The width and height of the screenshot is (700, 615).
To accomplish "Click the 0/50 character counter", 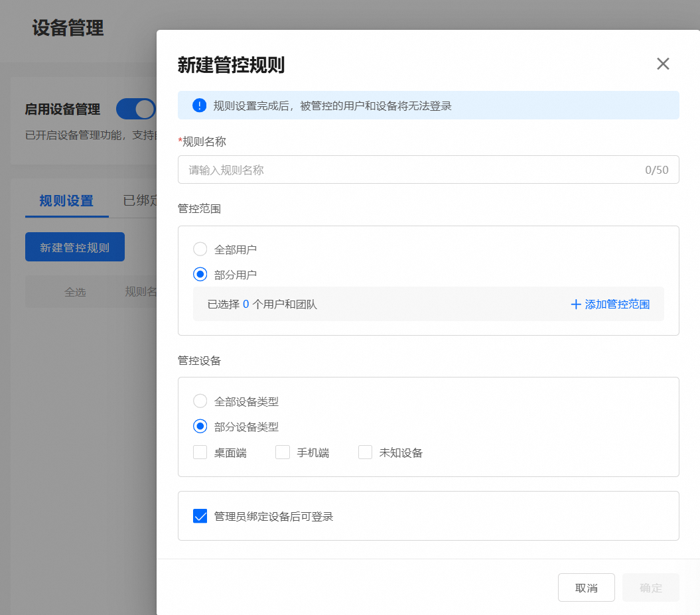I will (x=657, y=170).
